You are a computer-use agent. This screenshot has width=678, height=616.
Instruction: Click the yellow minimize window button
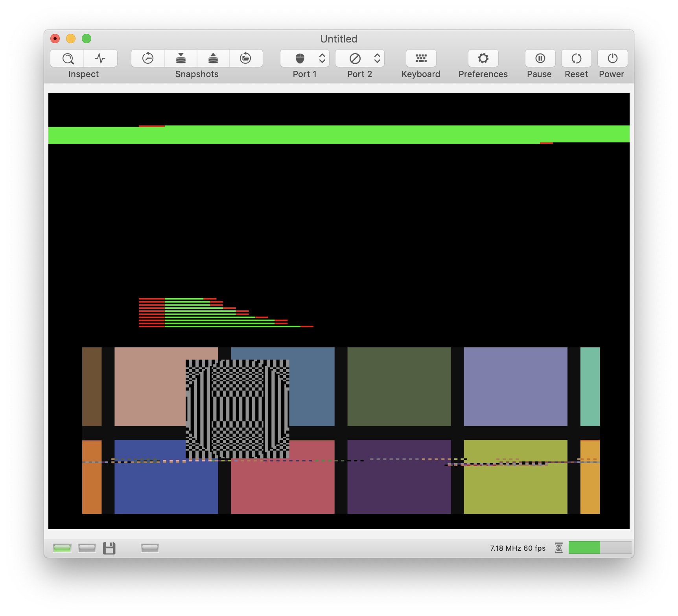71,39
